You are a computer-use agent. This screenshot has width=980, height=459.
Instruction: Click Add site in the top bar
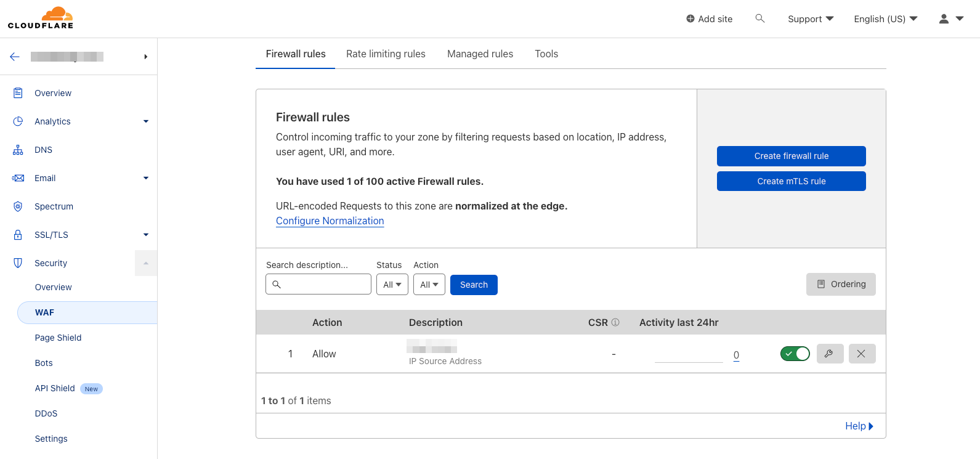[x=710, y=18]
